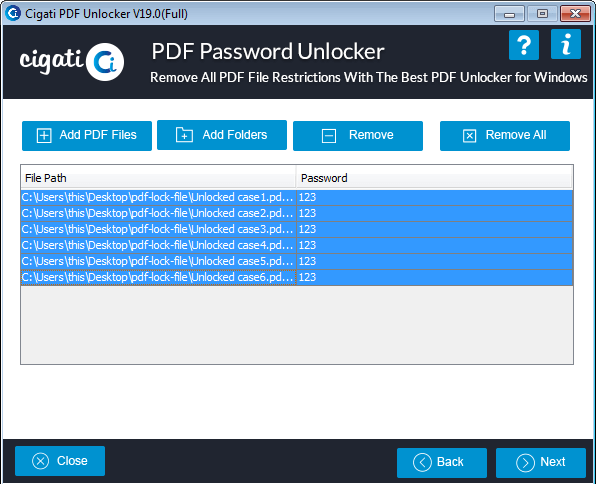Maximize the Cigati PDF Unlocker window
The image size is (596, 484).
542,14
